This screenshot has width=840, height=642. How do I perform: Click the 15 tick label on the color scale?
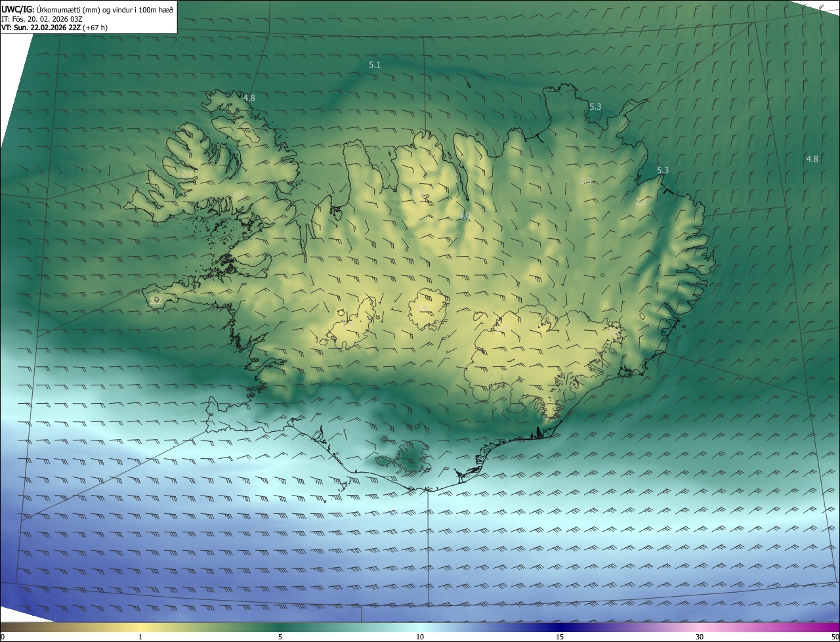coord(560,637)
